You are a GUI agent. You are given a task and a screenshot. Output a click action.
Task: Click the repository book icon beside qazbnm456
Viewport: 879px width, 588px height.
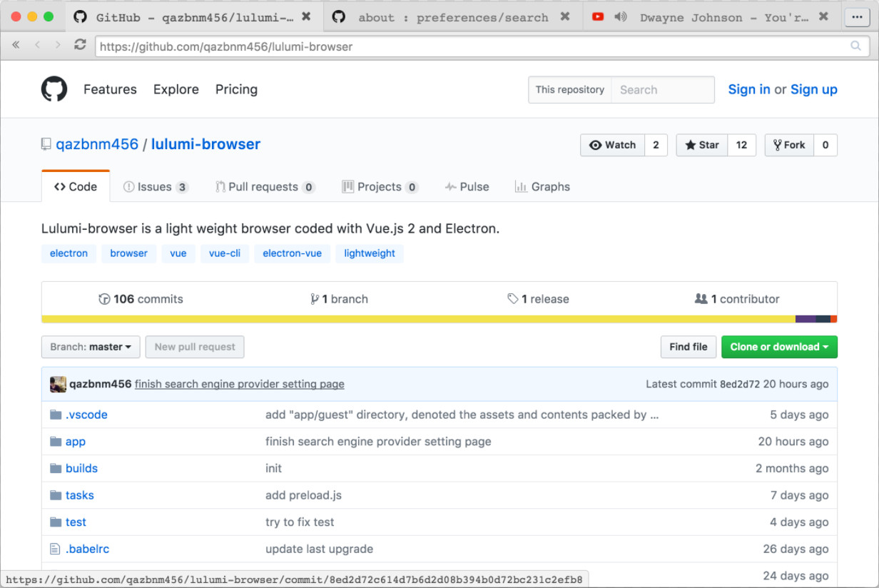(46, 144)
